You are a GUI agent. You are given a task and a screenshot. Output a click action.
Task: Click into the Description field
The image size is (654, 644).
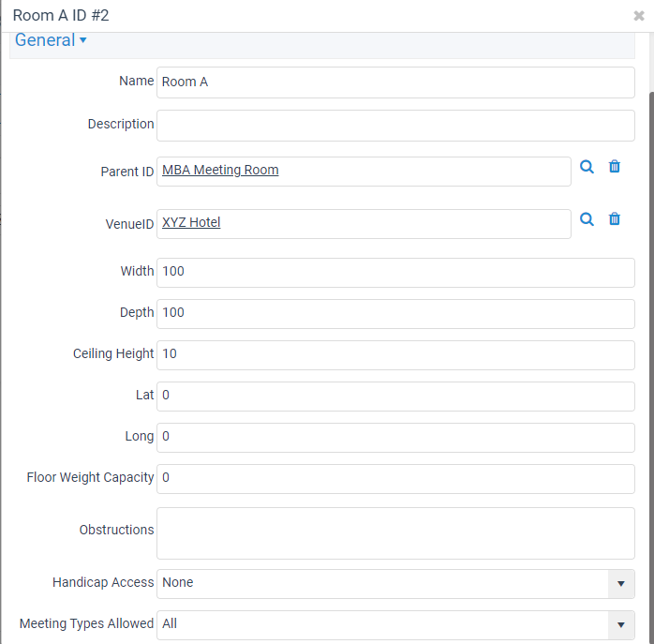pyautogui.click(x=395, y=126)
